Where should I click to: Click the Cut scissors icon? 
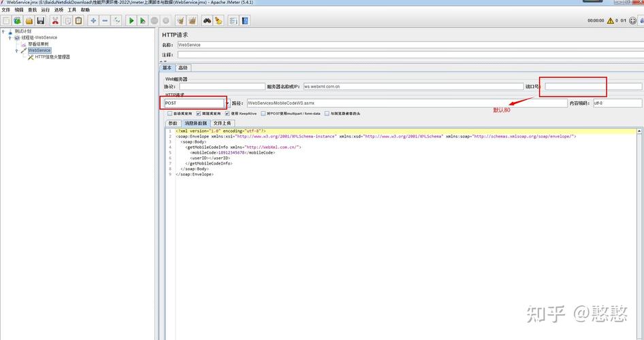pos(55,20)
